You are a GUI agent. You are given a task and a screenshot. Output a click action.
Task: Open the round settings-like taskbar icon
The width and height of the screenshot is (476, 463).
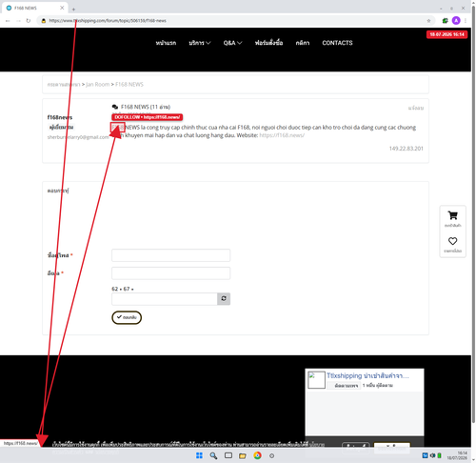pos(271,455)
